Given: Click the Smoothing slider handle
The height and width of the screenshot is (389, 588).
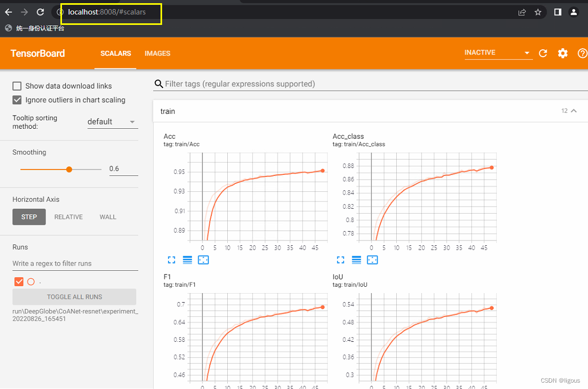Looking at the screenshot, I should point(69,170).
